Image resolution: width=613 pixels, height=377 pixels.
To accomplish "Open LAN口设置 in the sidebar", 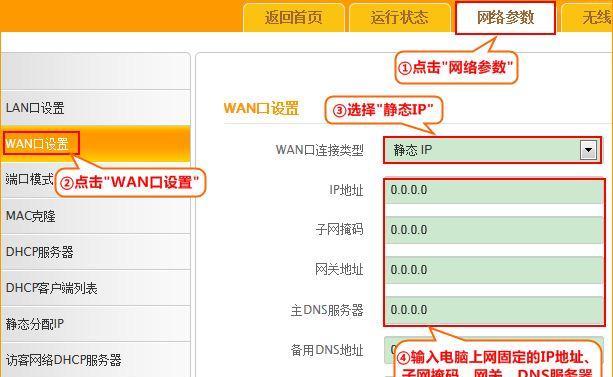I will tap(95, 108).
